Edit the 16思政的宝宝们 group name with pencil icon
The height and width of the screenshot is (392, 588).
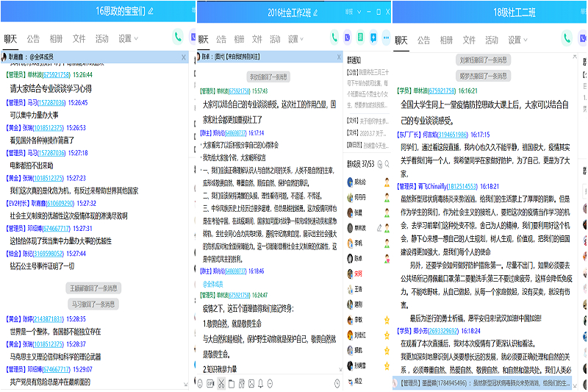pos(151,11)
